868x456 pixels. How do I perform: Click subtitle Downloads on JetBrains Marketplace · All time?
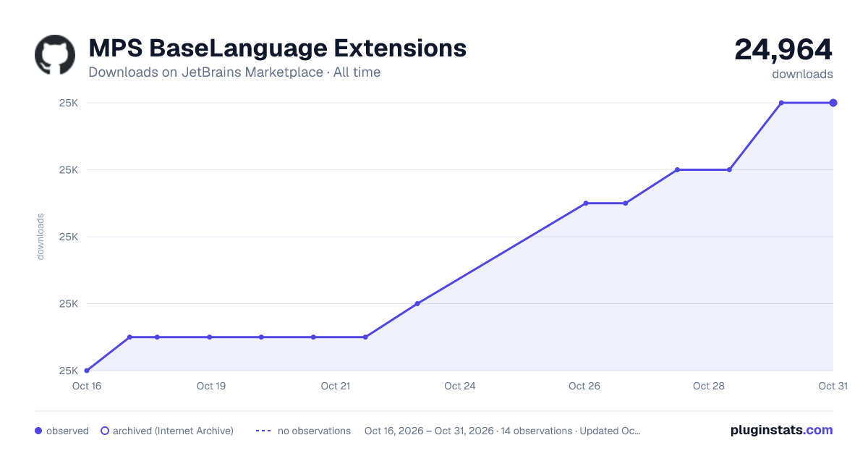point(234,72)
